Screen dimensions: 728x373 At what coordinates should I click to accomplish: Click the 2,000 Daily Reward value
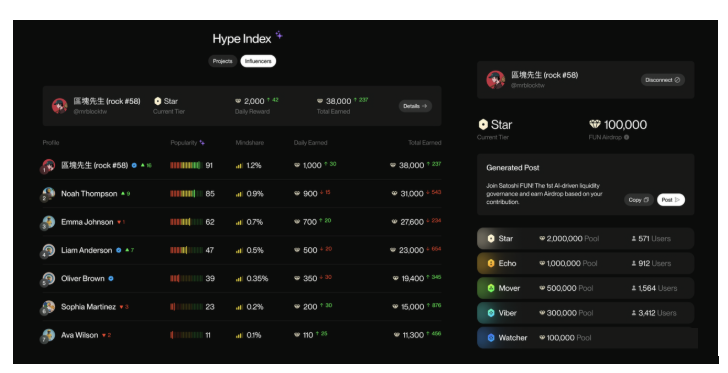(254, 101)
